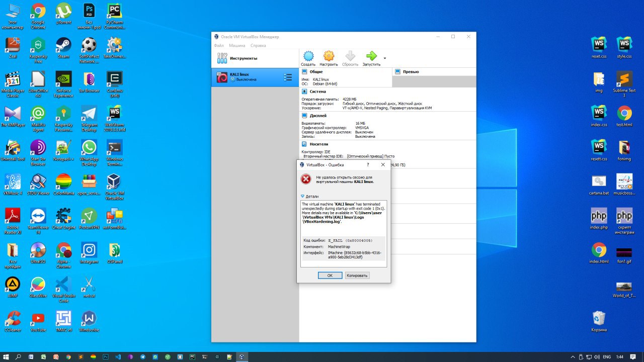Select the fon1.gif thumbnail on desktop
Screen dimensions: 644x362
pos(624,254)
